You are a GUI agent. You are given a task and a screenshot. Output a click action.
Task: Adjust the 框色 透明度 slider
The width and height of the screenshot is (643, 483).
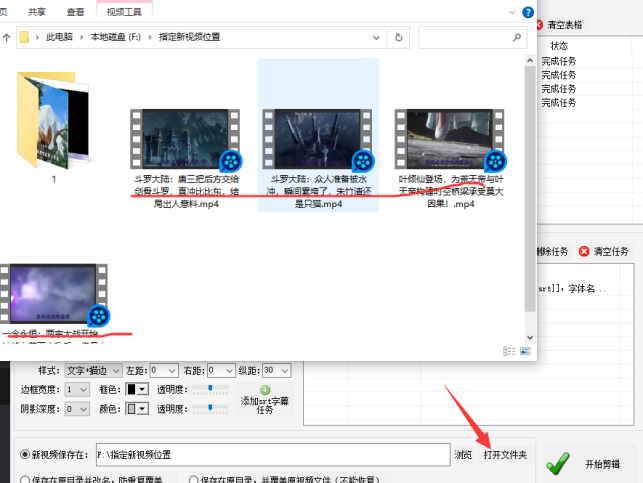tap(210, 389)
